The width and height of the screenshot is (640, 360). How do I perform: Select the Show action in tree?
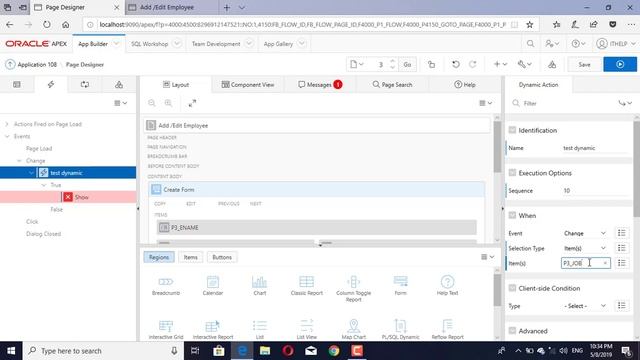82,197
